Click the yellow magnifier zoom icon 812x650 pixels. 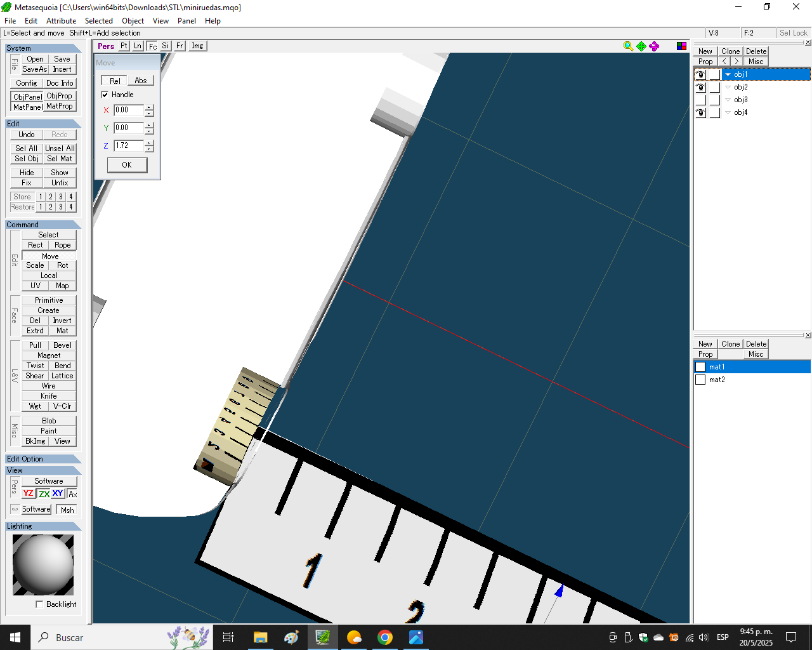628,46
